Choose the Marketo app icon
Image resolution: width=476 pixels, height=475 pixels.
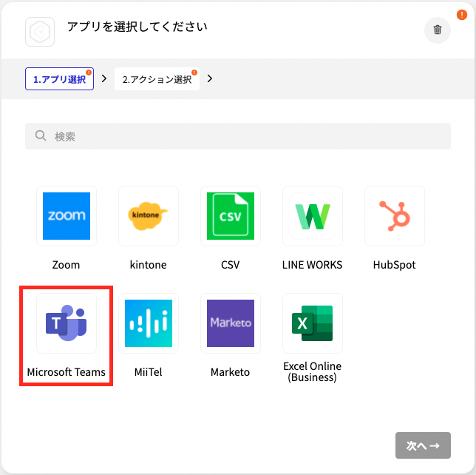click(231, 323)
